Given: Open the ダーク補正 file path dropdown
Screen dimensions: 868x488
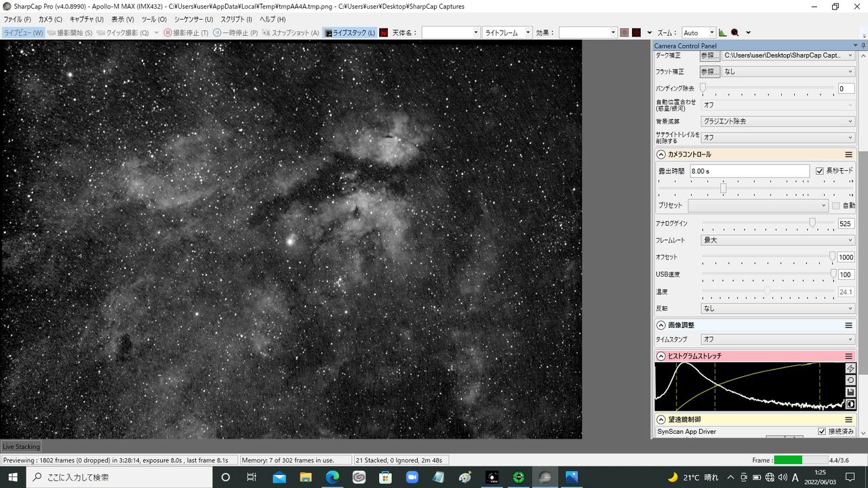Looking at the screenshot, I should coord(788,56).
